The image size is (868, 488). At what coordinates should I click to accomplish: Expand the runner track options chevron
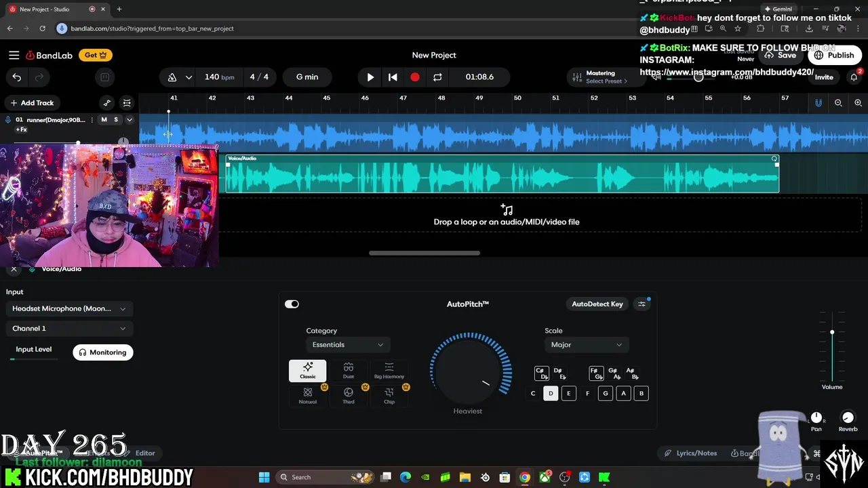point(130,120)
